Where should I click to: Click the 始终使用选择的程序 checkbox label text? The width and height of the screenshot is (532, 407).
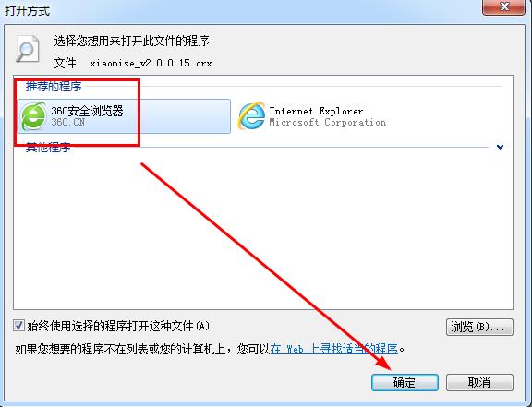118,326
